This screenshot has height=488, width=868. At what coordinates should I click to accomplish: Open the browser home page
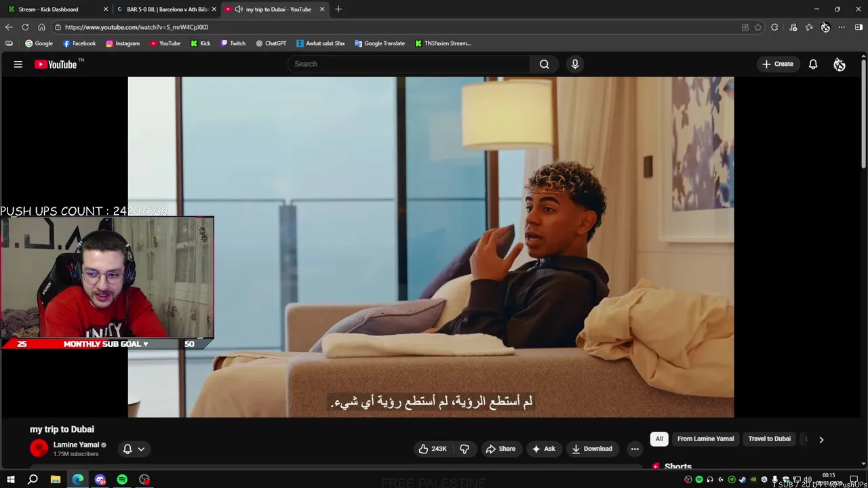[x=41, y=27]
